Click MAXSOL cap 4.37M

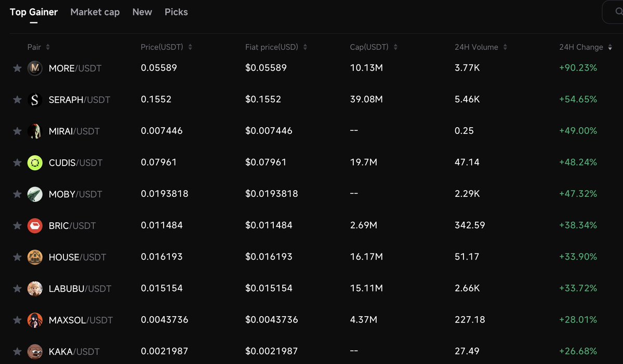point(364,319)
